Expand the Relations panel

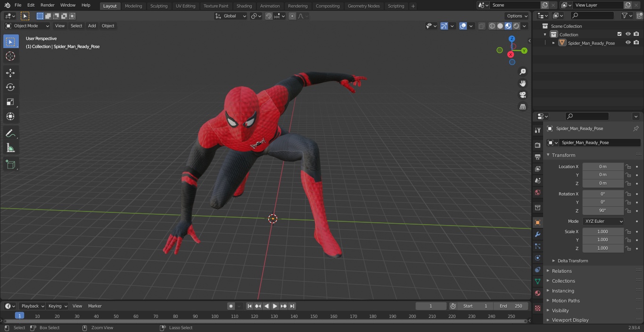561,271
